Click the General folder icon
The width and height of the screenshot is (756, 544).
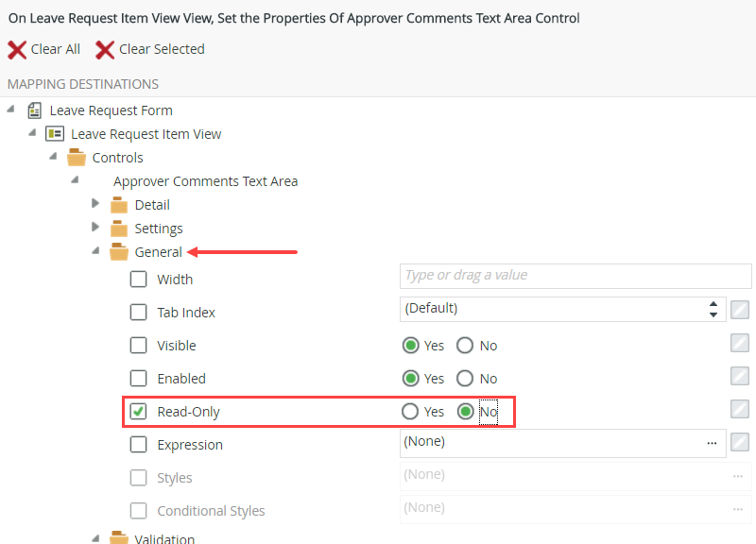(119, 251)
